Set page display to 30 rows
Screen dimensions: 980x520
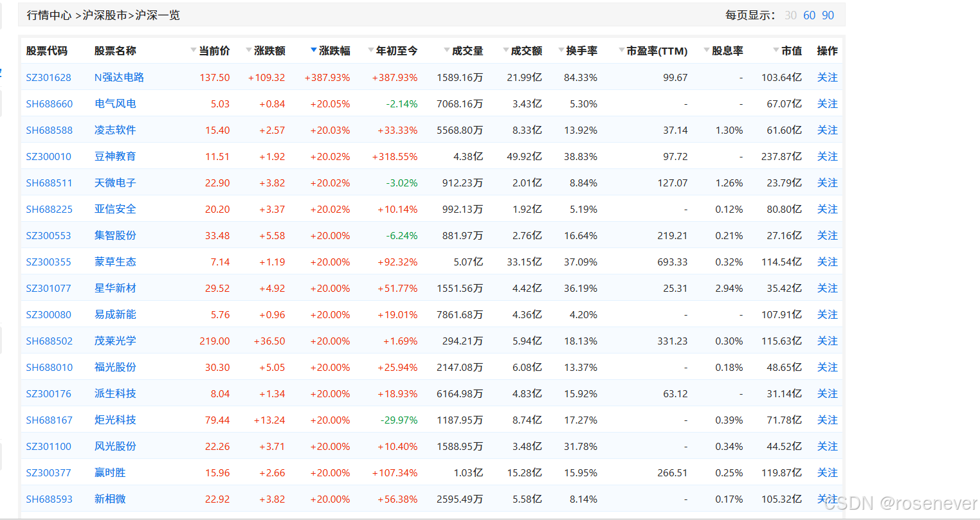pos(790,14)
